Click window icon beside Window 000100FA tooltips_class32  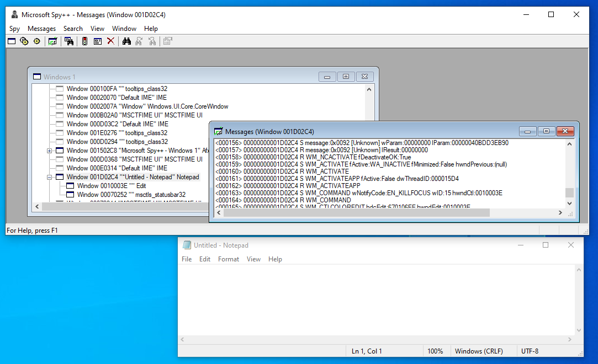(60, 89)
